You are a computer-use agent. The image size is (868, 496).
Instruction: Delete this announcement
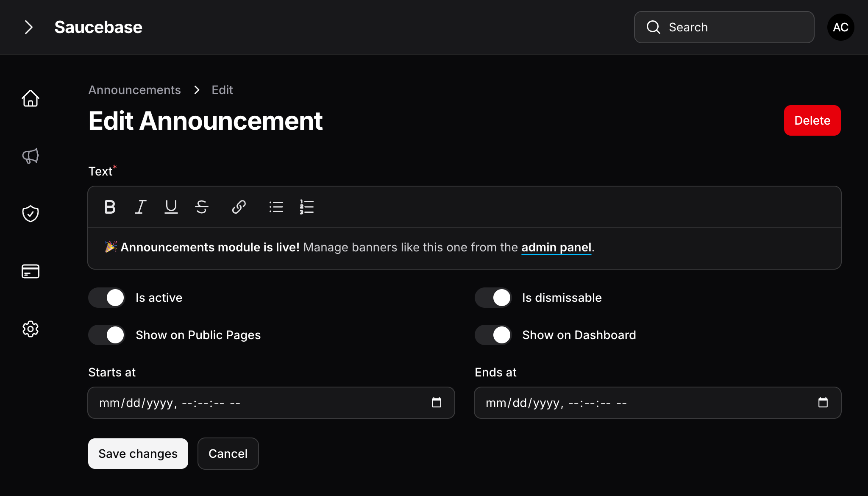click(812, 120)
